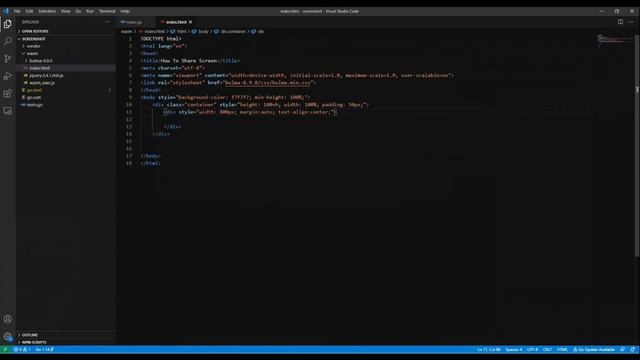Open the Edit menu
The width and height of the screenshot is (640, 360).
click(29, 11)
